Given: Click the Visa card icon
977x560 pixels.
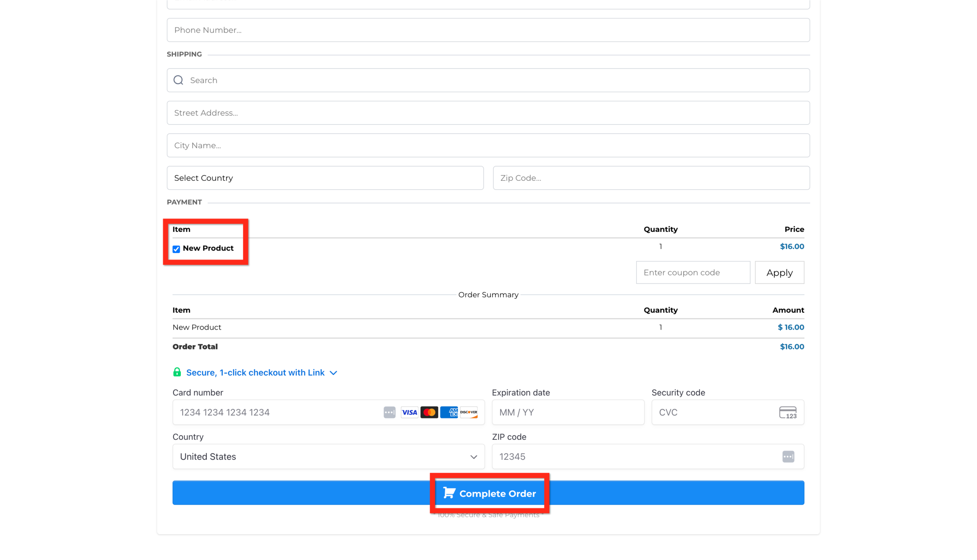Looking at the screenshot, I should [x=409, y=412].
